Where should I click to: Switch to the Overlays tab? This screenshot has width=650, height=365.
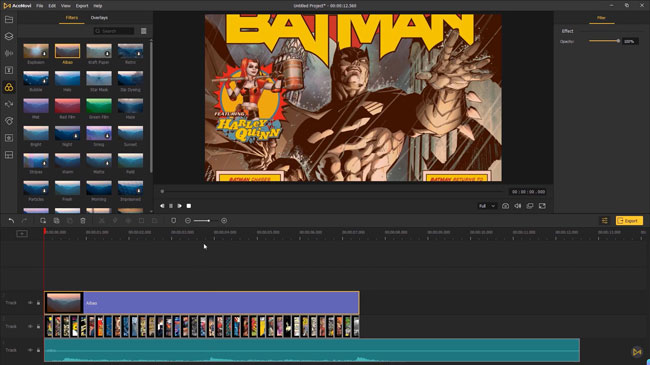pos(99,18)
